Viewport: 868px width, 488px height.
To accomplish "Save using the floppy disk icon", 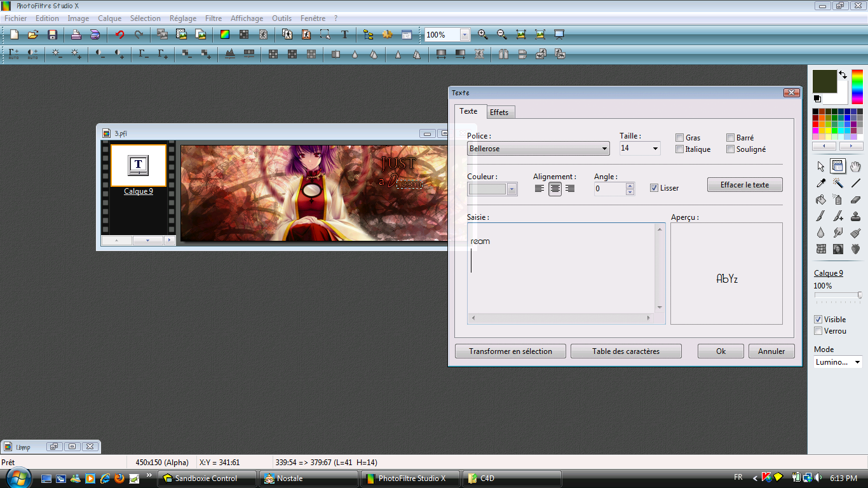I will click(x=53, y=35).
